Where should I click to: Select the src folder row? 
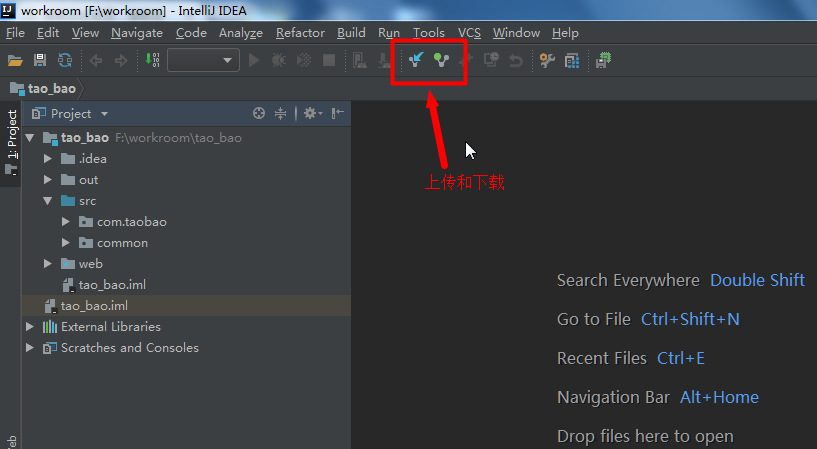(x=185, y=201)
